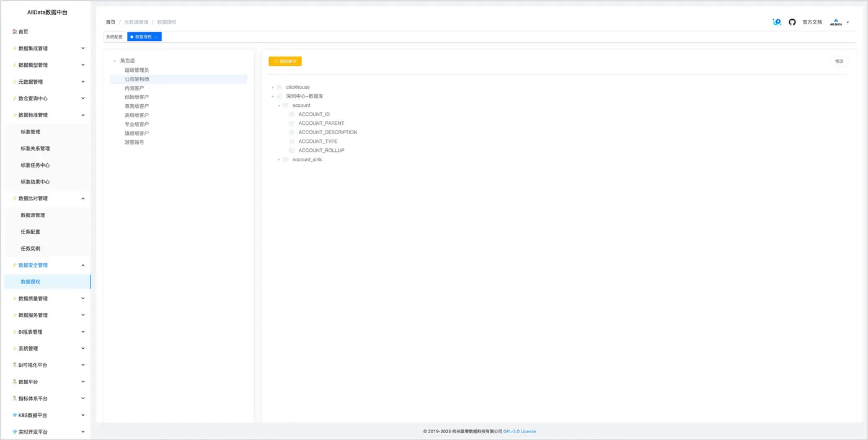Click the icon beside 指标体系平台
Image resolution: width=868 pixels, height=440 pixels.
(15, 398)
